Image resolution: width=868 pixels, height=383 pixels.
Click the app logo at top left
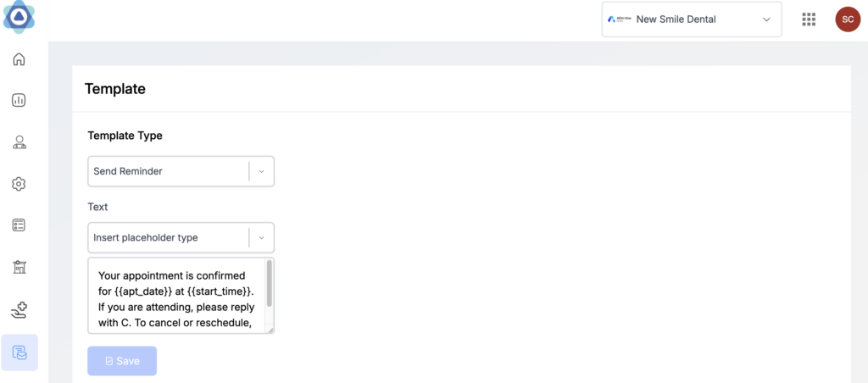pyautogui.click(x=19, y=17)
